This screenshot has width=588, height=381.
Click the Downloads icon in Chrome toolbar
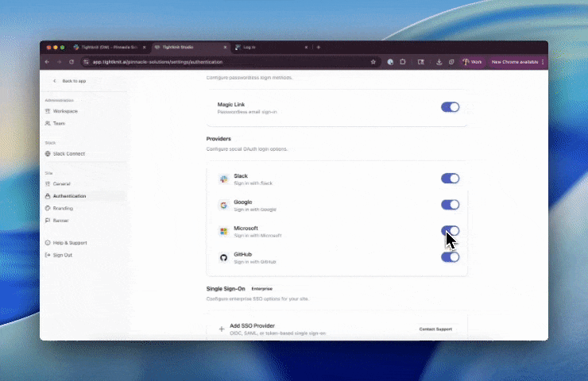point(439,62)
